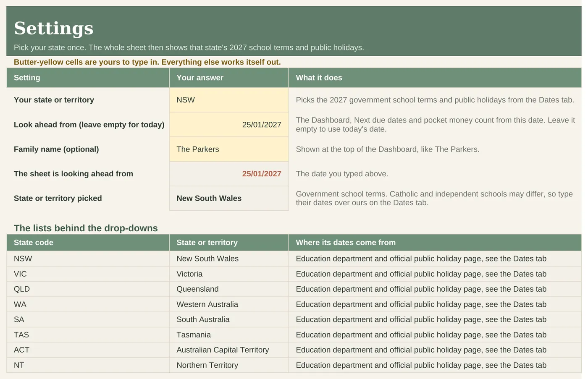
Task: Click the yellow look-ahead date input cell
Action: tap(229, 125)
